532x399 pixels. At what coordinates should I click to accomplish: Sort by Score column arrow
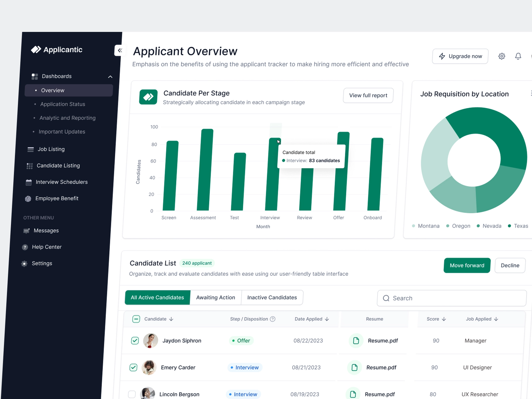tap(444, 319)
